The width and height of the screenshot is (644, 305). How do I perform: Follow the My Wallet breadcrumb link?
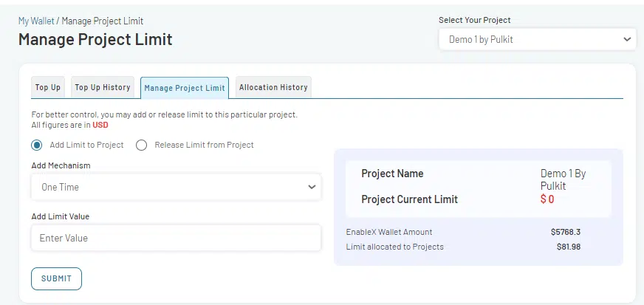[x=36, y=21]
